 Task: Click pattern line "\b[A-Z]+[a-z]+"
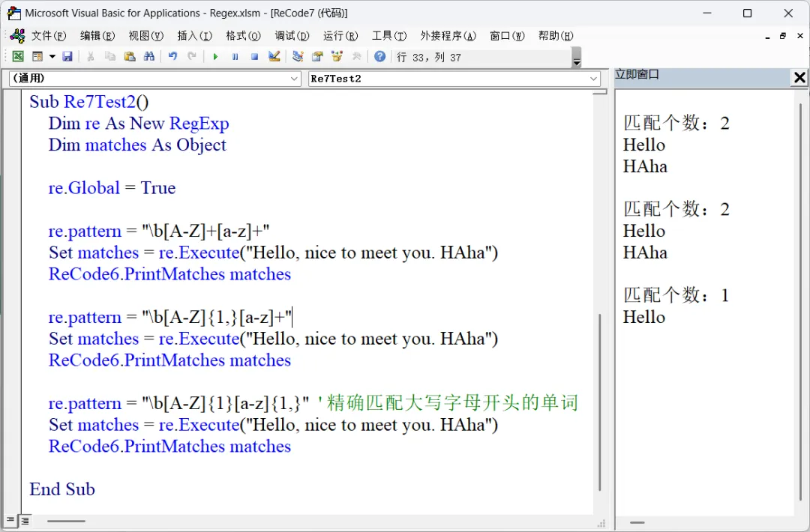pyautogui.click(x=159, y=231)
